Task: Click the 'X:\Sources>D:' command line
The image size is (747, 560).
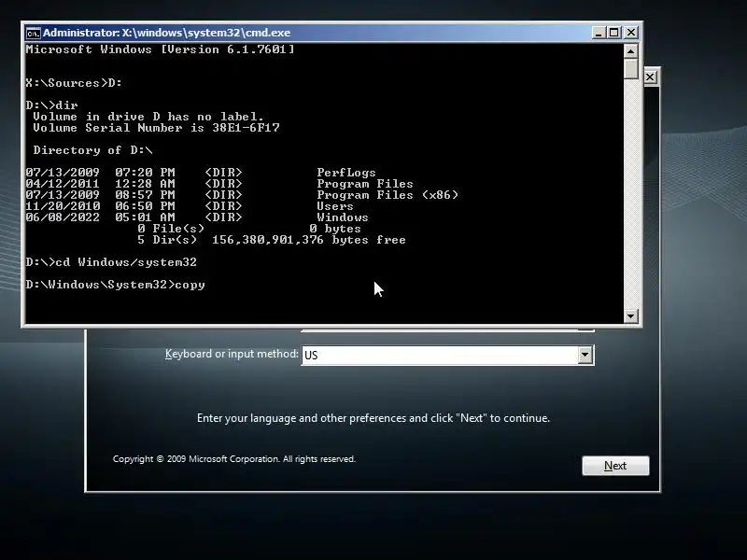Action: click(74, 83)
